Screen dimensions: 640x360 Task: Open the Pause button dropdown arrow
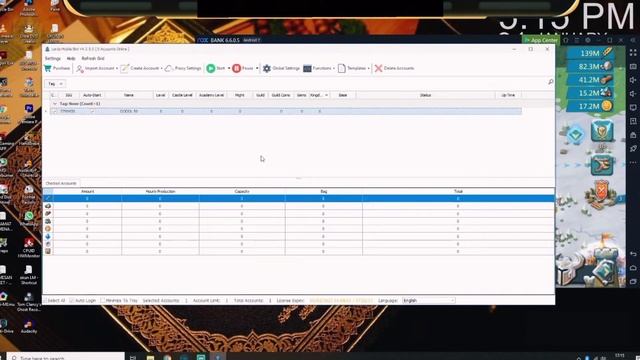pos(257,69)
